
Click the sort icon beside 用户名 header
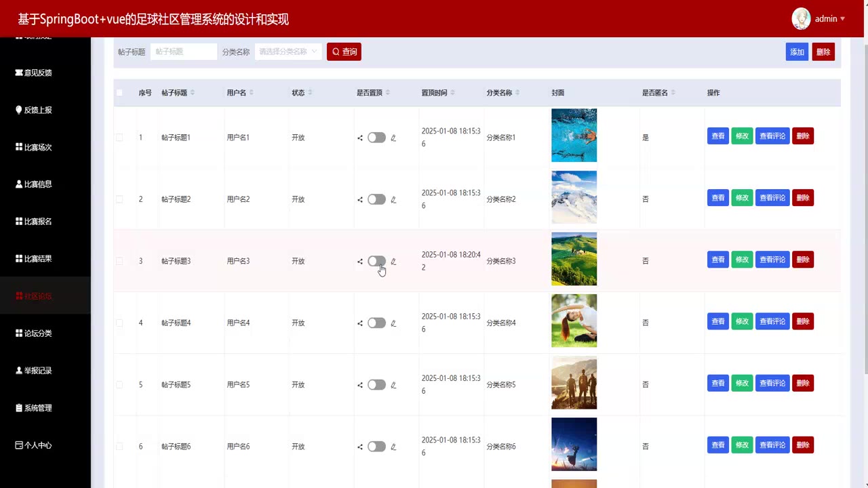tap(251, 93)
